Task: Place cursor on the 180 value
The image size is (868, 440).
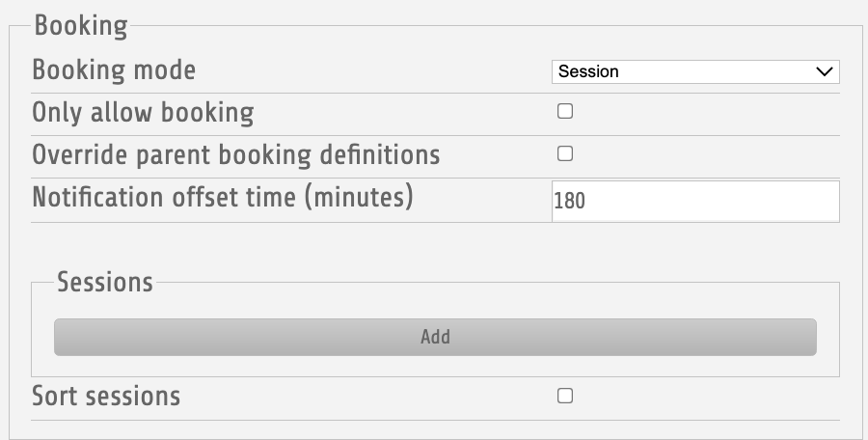Action: [x=570, y=201]
